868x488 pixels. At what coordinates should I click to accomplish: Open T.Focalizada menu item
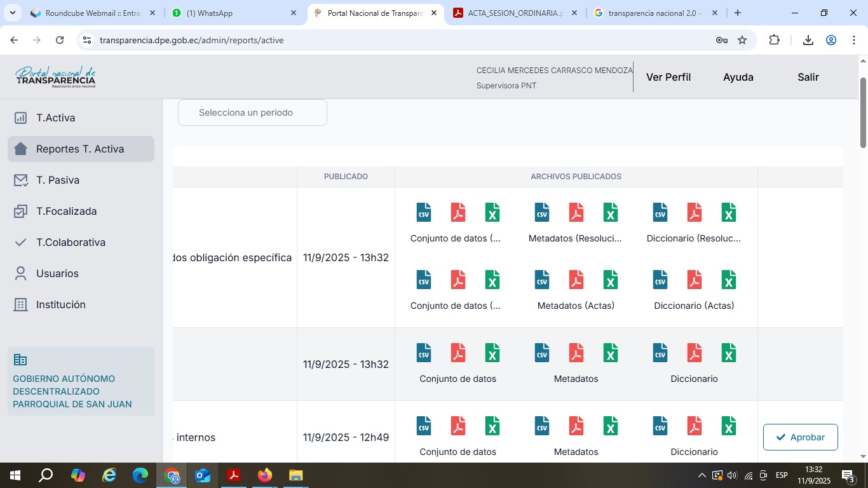pos(66,212)
